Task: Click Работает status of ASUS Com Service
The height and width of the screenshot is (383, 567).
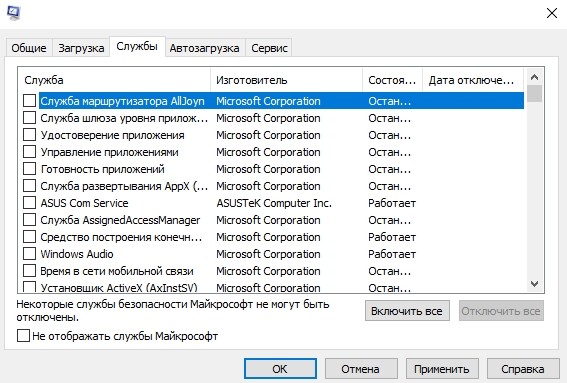Action: click(392, 203)
